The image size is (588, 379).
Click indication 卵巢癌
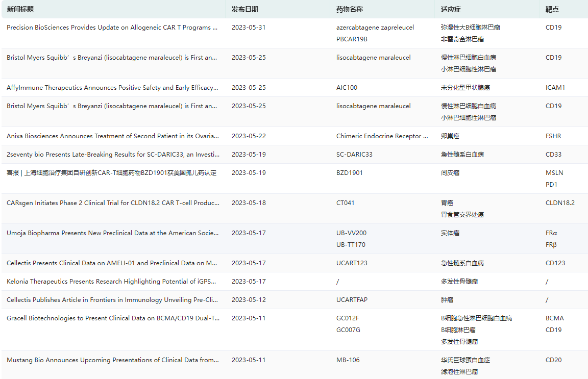click(x=450, y=136)
